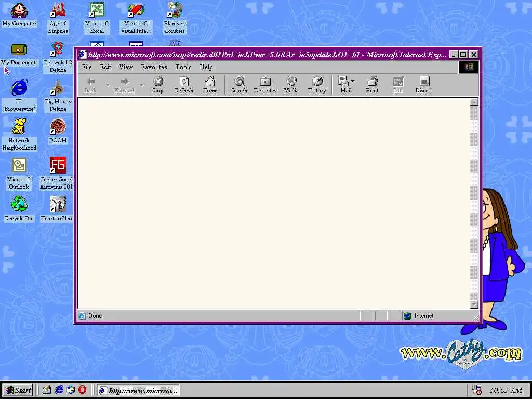
Task: Click the Stop toolbar button
Action: pyautogui.click(x=158, y=85)
